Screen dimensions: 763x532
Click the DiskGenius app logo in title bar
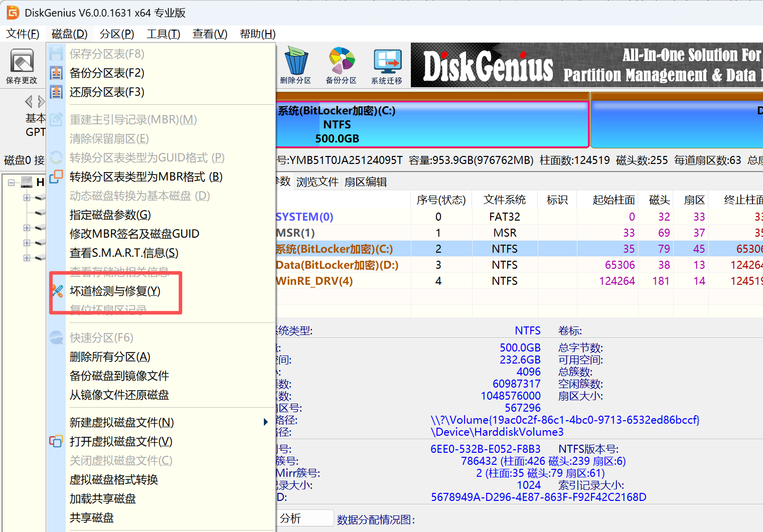pyautogui.click(x=13, y=13)
